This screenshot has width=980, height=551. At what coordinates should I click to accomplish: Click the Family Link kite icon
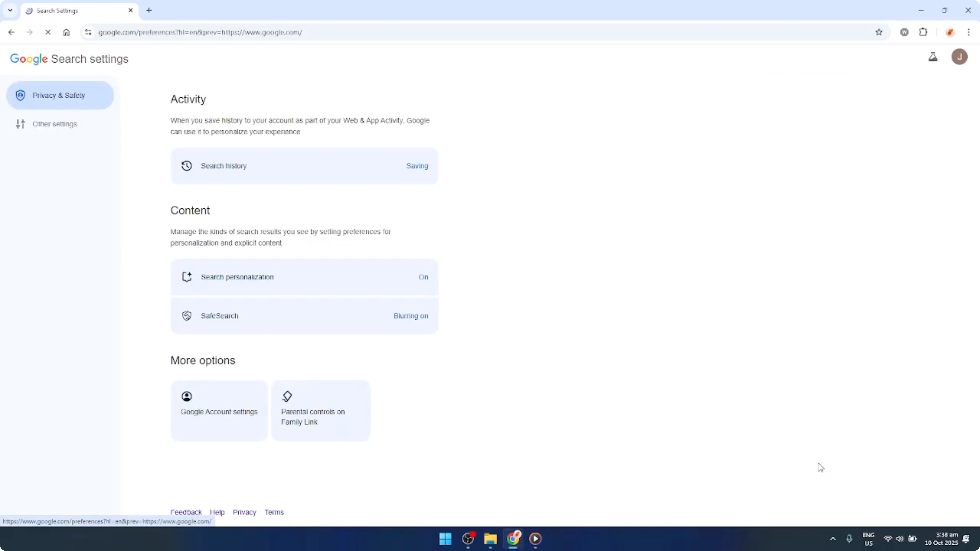pyautogui.click(x=287, y=396)
